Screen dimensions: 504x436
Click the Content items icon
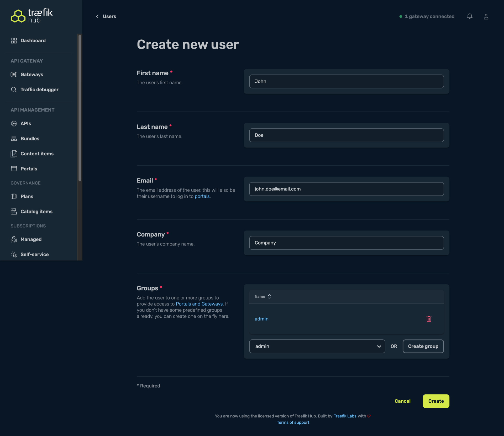14,154
